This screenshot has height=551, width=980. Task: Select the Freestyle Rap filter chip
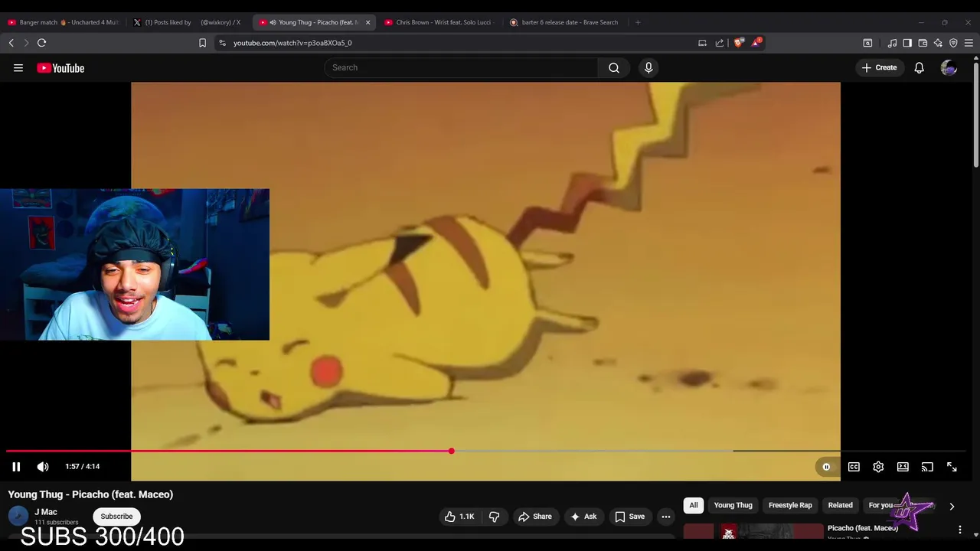790,505
